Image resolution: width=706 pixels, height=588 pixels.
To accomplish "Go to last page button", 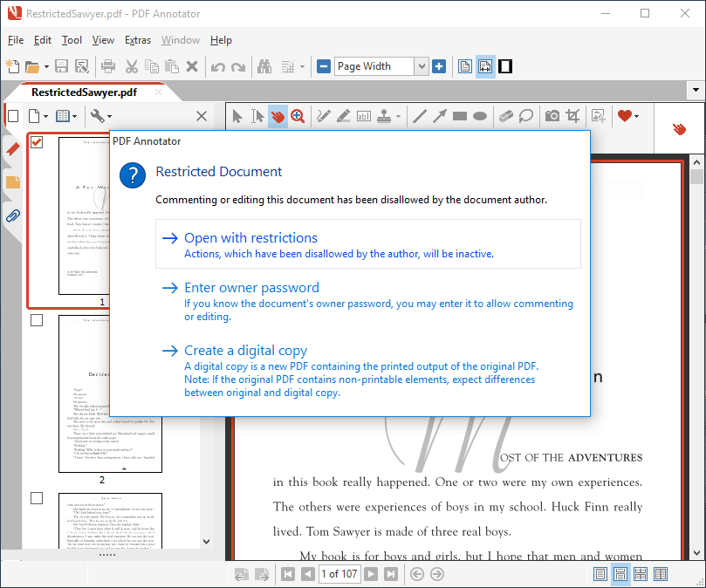I will point(391,574).
